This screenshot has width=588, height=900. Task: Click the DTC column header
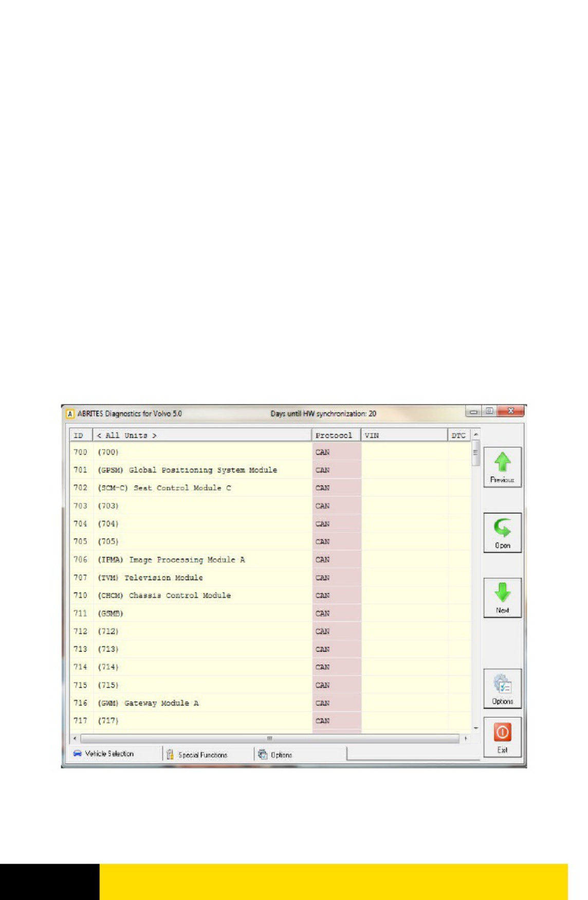click(459, 435)
